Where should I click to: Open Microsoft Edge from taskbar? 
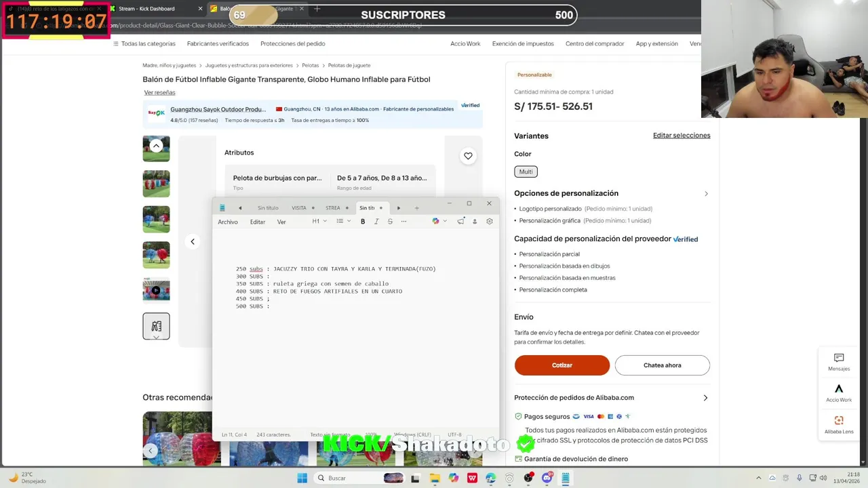(490, 478)
